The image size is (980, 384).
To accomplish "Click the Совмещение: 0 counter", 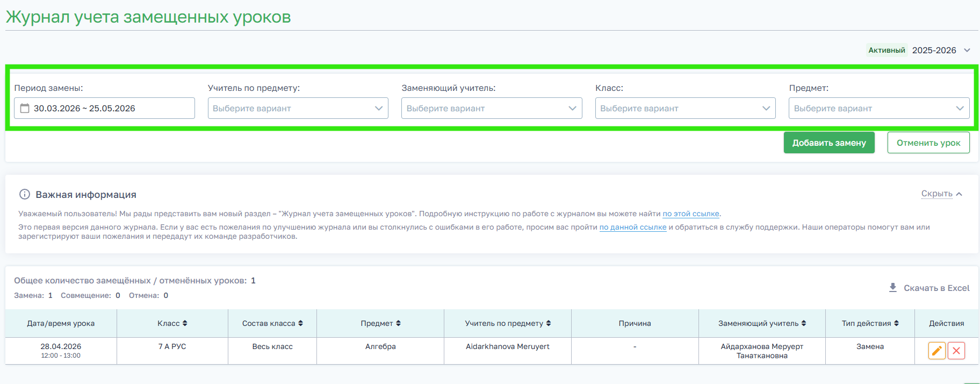I will [90, 295].
